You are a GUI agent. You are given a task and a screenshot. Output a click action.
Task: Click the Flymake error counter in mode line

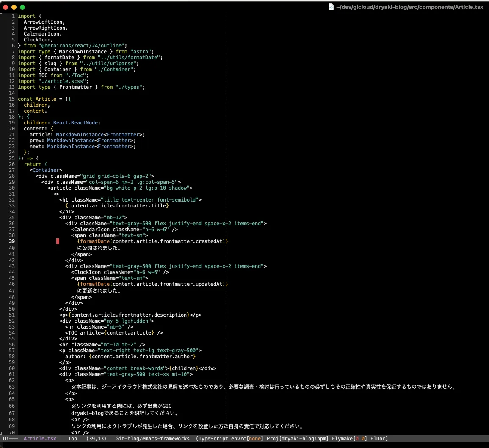tap(349, 439)
